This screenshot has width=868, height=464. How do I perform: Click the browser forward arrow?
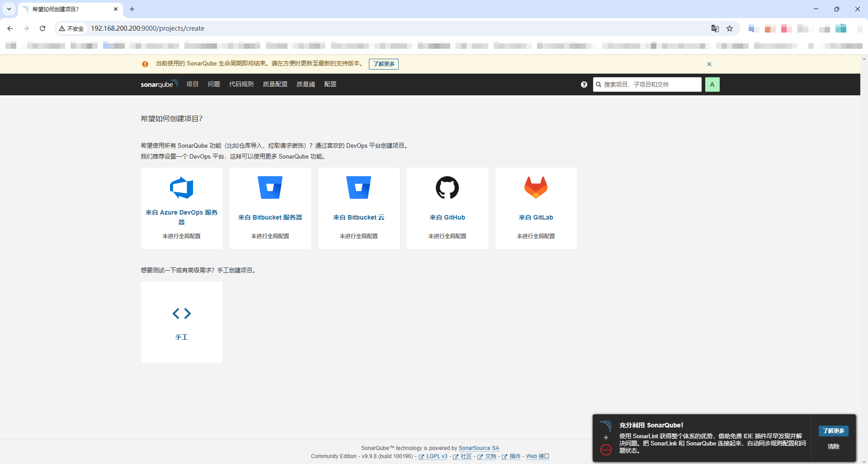click(x=26, y=28)
